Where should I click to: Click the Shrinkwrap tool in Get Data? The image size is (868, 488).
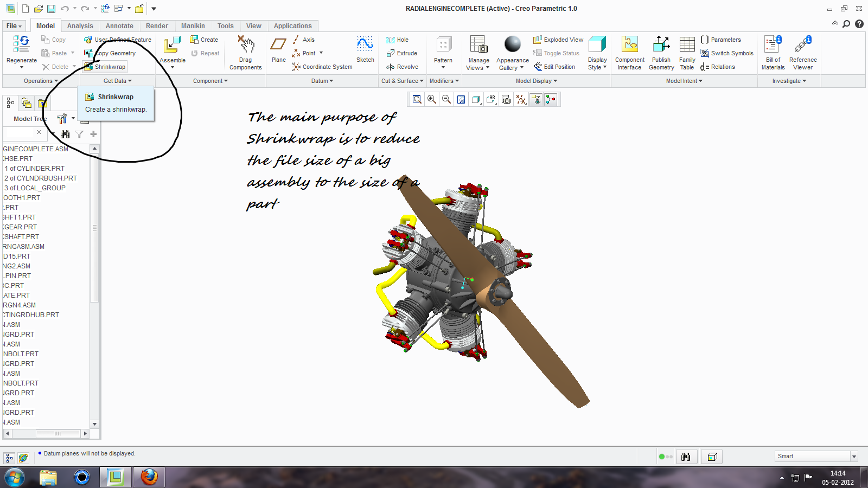coord(105,67)
